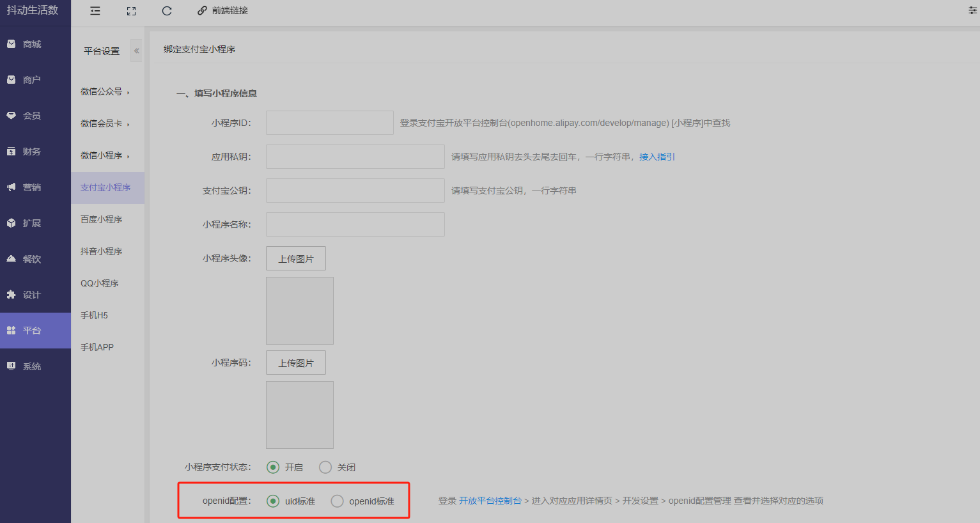Viewport: 980px width, 523px height.
Task: Open the 开放平台控制台 link
Action: click(490, 501)
